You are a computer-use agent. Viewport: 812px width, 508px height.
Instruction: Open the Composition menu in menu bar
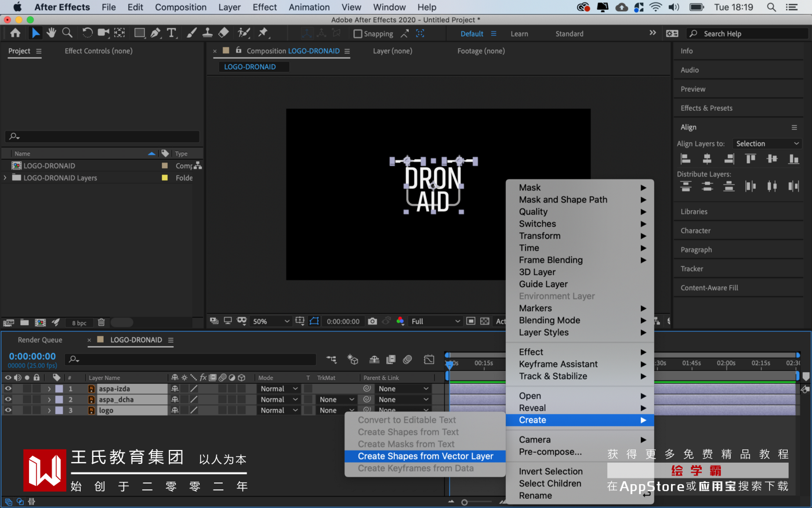[x=180, y=7]
